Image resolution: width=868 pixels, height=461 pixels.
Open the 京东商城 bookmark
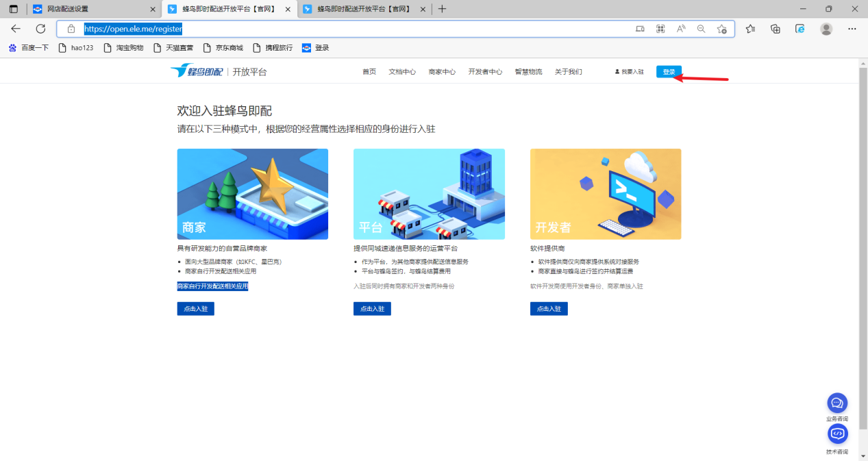coord(223,48)
